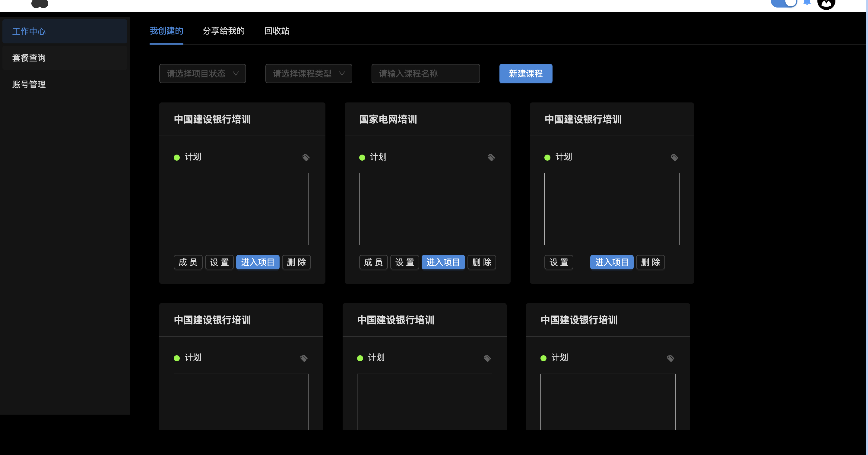Click 设置 on the top-right 中国建设银行培训 card
The width and height of the screenshot is (868, 455).
click(x=559, y=262)
